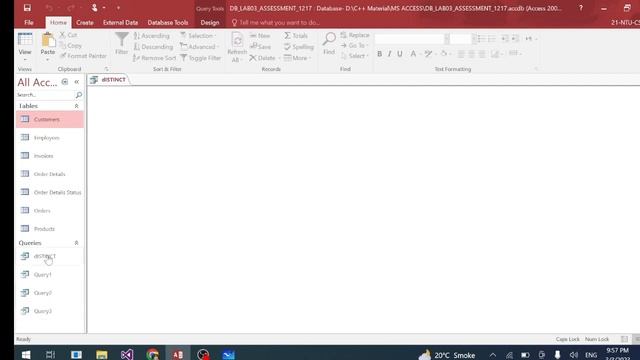The height and width of the screenshot is (360, 640).
Task: Open File Explorer from taskbar
Action: [x=102, y=354]
